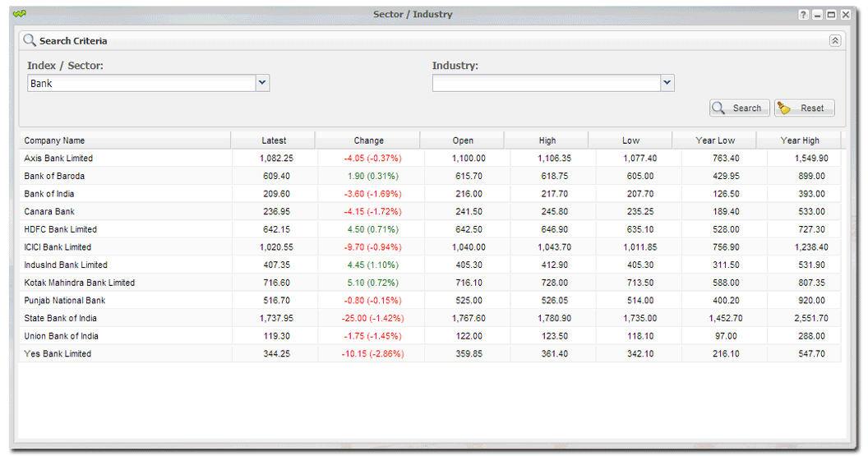Select Yes Bank Limited company name
The height and width of the screenshot is (456, 868).
[58, 353]
